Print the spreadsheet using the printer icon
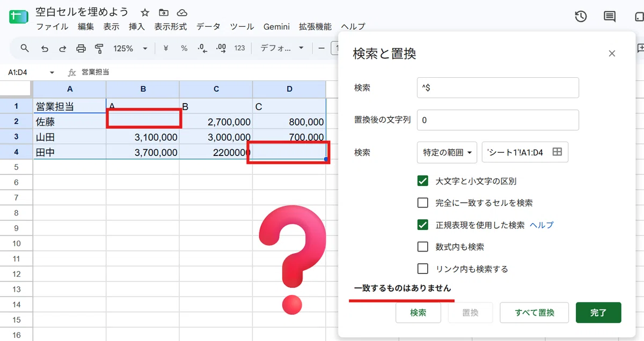The image size is (644, 341). coord(81,48)
